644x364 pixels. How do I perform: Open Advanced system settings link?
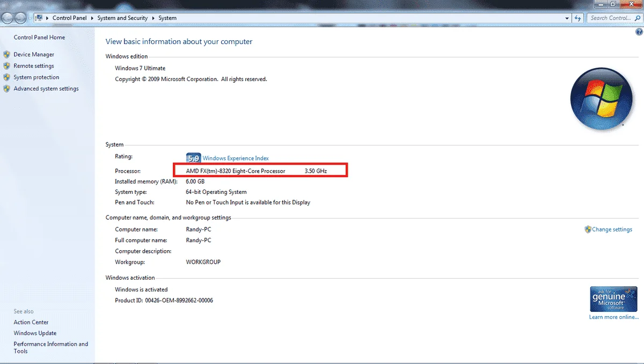[x=46, y=89]
